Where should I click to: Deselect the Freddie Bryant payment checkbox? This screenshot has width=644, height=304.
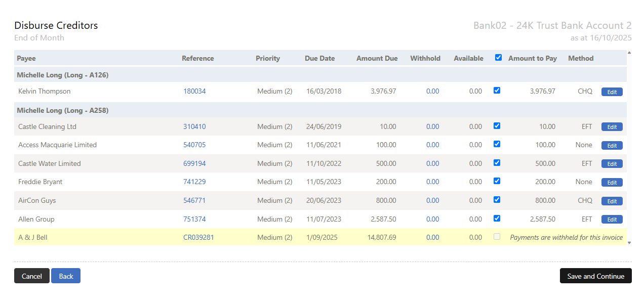(497, 181)
